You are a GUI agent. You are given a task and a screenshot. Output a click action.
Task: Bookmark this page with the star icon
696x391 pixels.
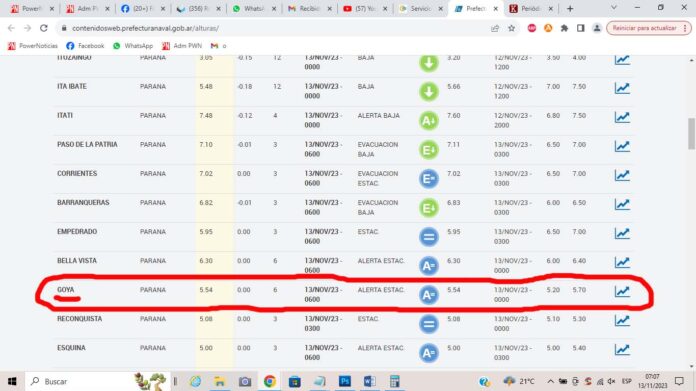point(511,28)
